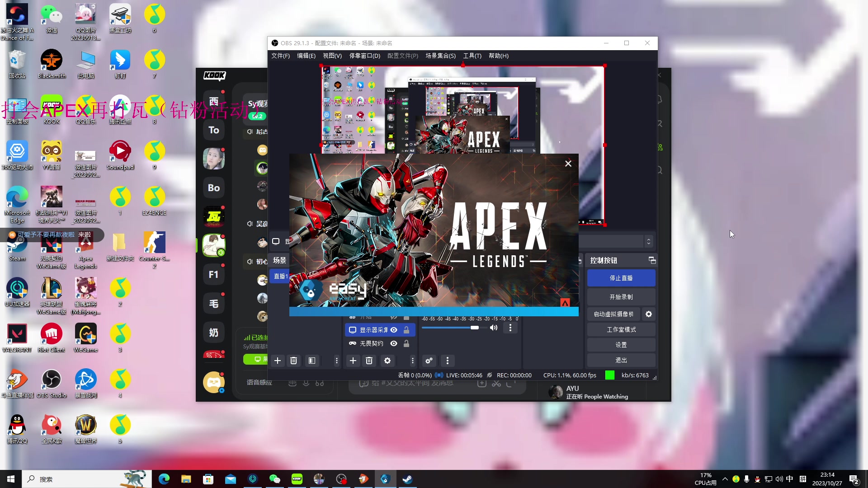Click 停止直播 to stop streaming
Viewport: 868px width, 488px height.
[621, 278]
